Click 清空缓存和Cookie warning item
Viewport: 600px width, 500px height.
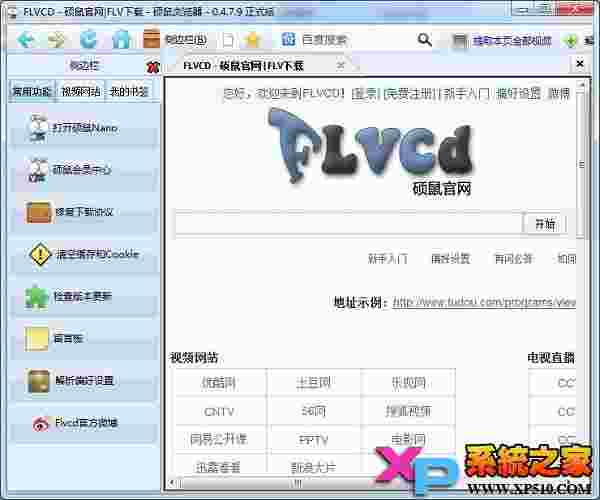click(x=84, y=254)
